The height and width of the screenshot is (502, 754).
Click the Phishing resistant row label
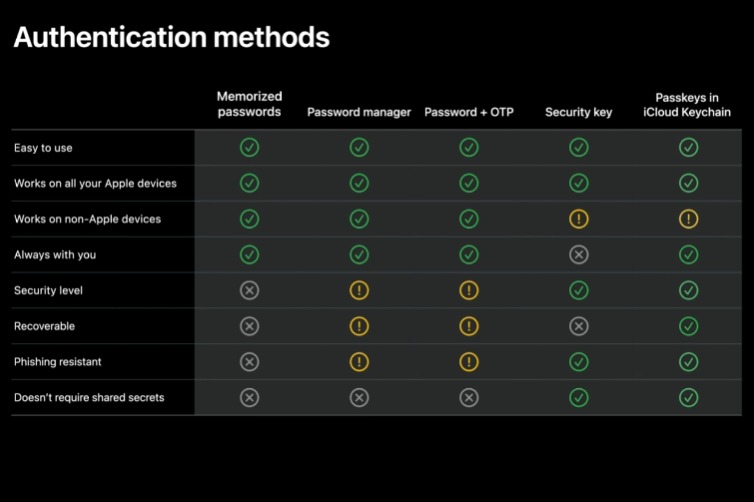[58, 362]
